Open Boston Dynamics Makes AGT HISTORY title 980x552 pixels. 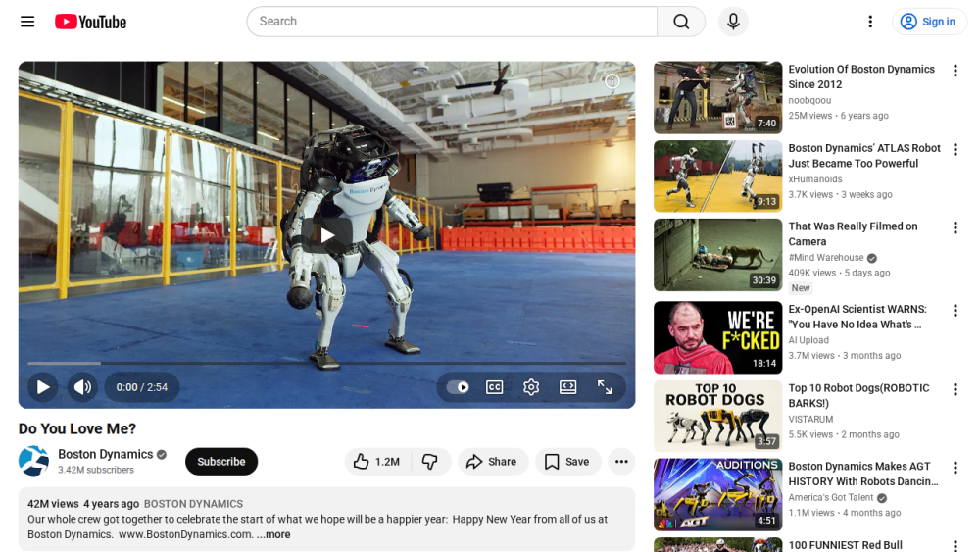(x=863, y=474)
